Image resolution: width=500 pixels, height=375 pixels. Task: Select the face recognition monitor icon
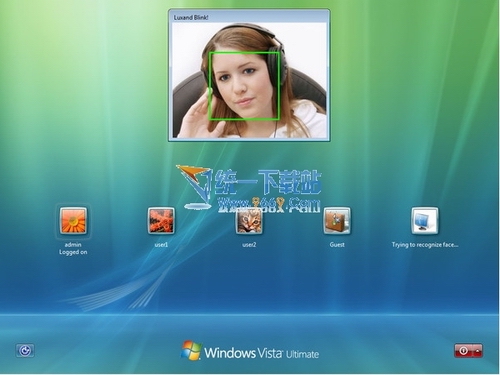(x=425, y=221)
